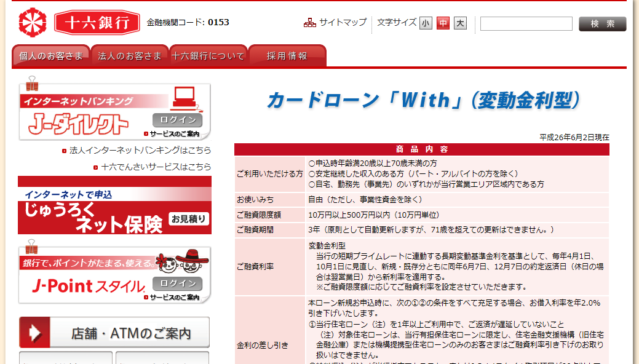Click the 文字サイズ label

[397, 22]
